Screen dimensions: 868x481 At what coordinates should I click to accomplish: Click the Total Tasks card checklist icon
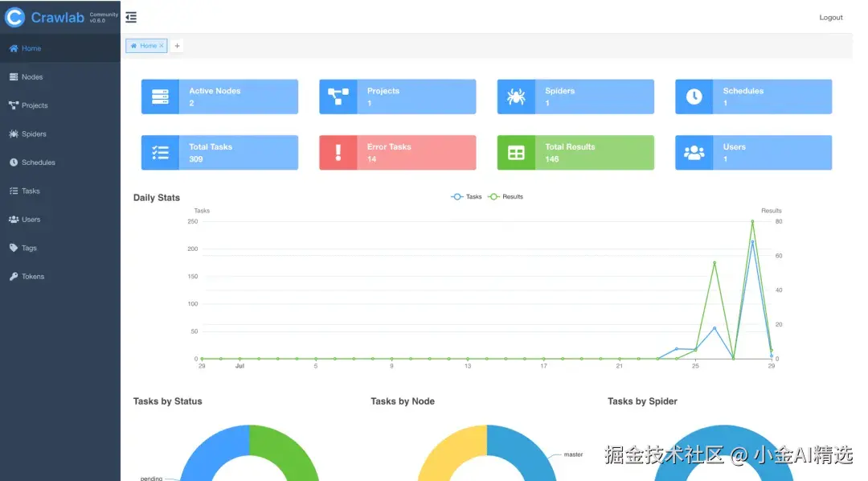(160, 152)
